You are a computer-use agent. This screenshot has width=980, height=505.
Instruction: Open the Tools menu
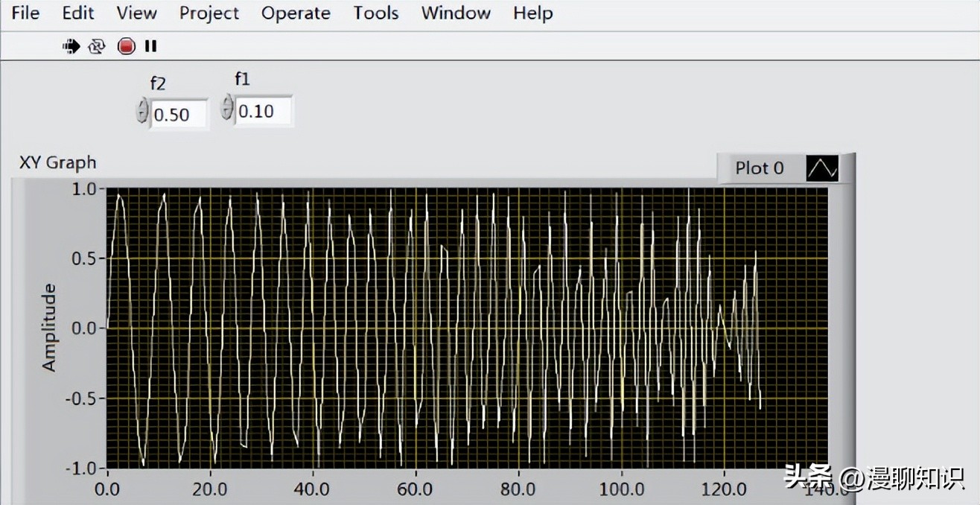click(375, 13)
